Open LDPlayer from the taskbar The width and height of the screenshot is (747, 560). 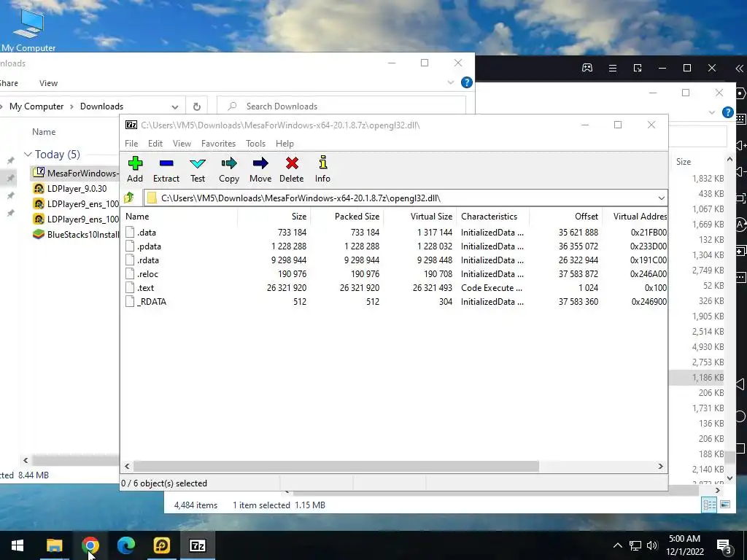tap(161, 545)
